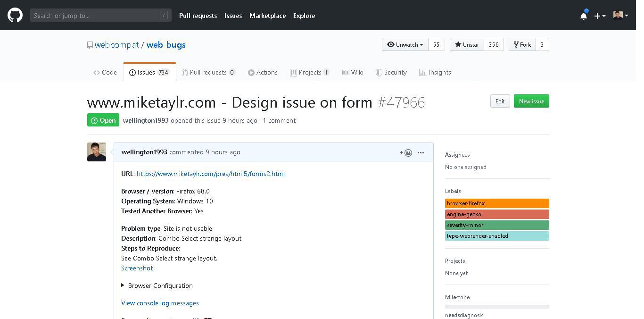The width and height of the screenshot is (644, 319).
Task: Open the notifications bell
Action: (584, 16)
